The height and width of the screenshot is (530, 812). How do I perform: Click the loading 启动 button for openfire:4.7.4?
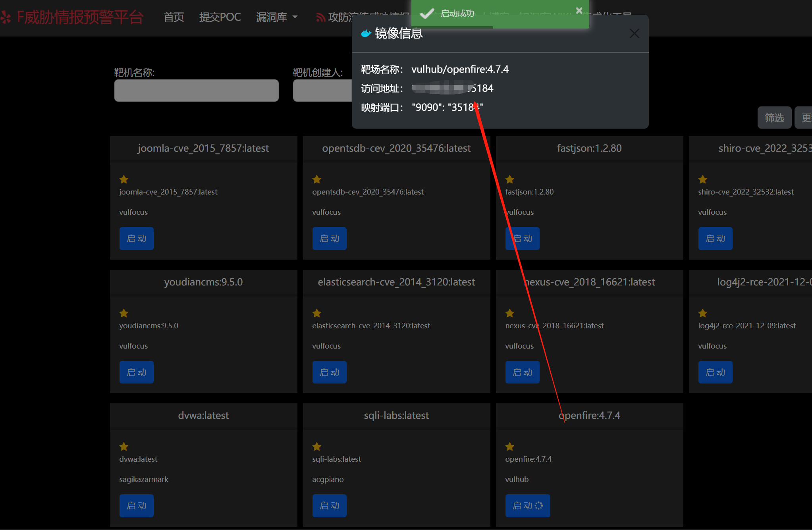tap(527, 505)
